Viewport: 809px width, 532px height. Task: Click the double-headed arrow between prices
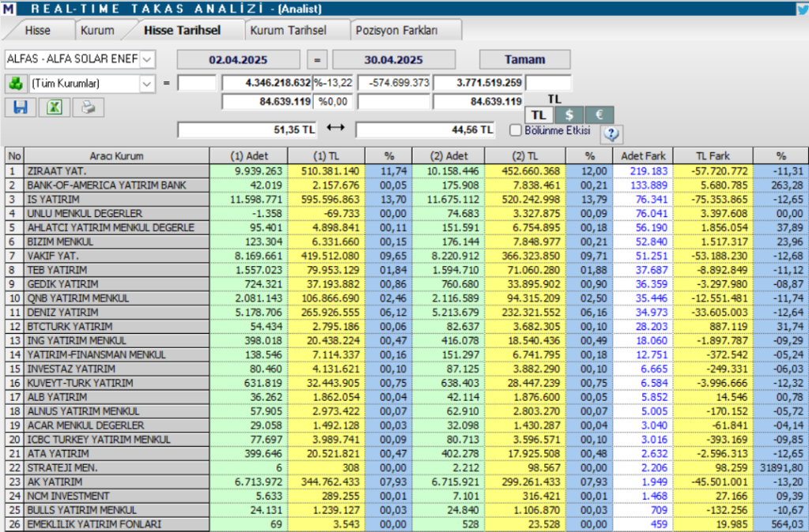(335, 127)
